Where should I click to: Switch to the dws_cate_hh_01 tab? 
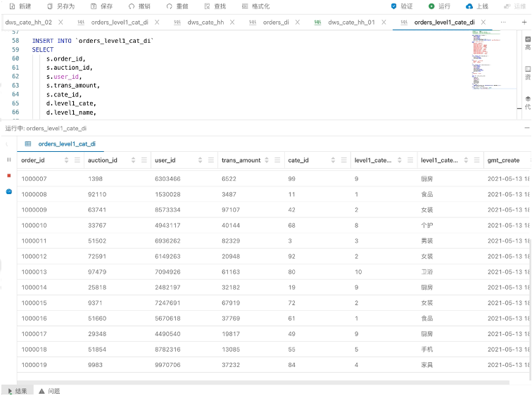point(352,22)
